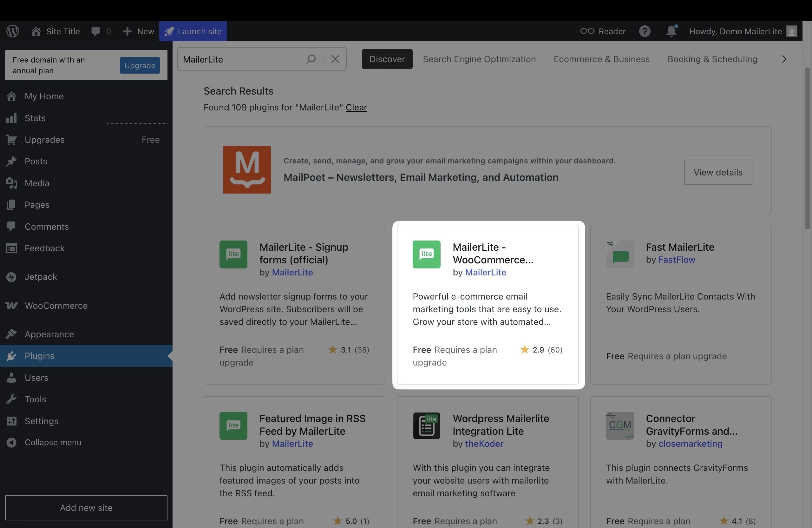Click into the MailerLite search field
Viewport: 812px width, 528px height.
(x=239, y=59)
